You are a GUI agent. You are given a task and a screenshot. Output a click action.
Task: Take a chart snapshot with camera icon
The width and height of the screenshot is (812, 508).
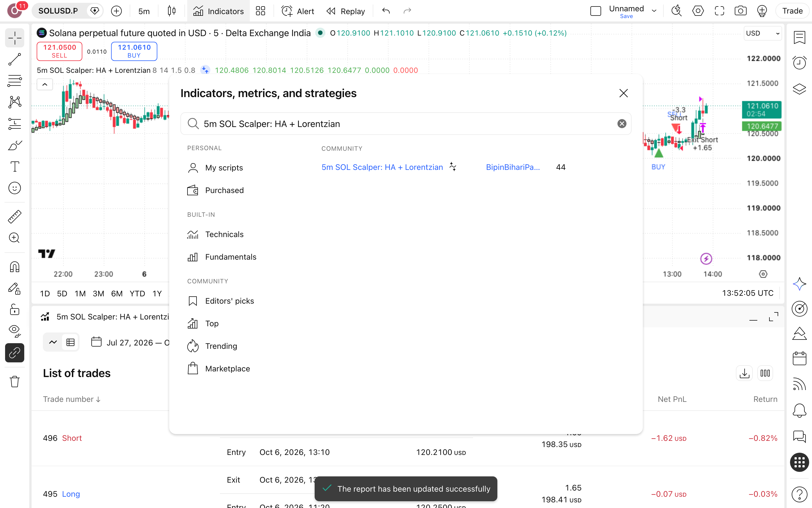tap(740, 11)
